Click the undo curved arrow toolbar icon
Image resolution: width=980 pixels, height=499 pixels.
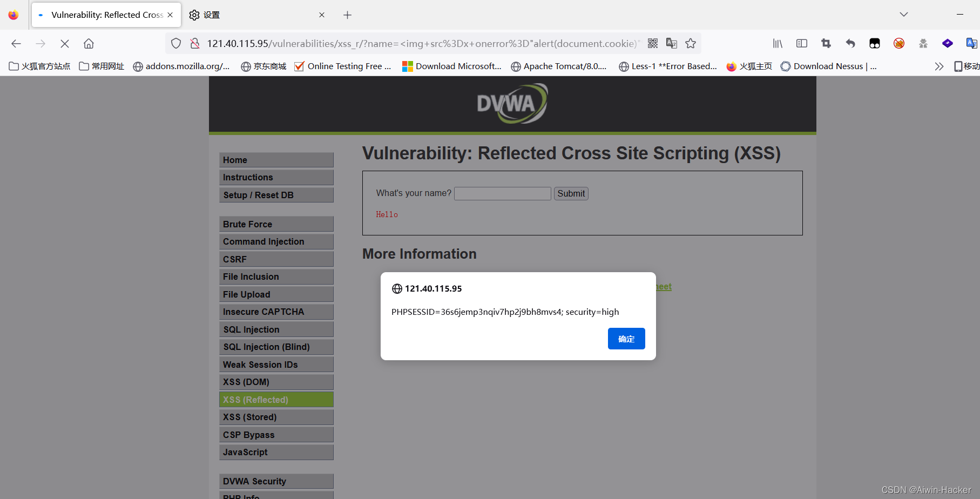click(850, 43)
